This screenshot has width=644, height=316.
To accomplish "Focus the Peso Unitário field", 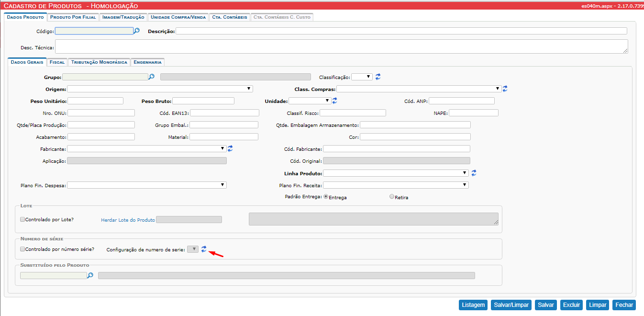I will (x=95, y=101).
